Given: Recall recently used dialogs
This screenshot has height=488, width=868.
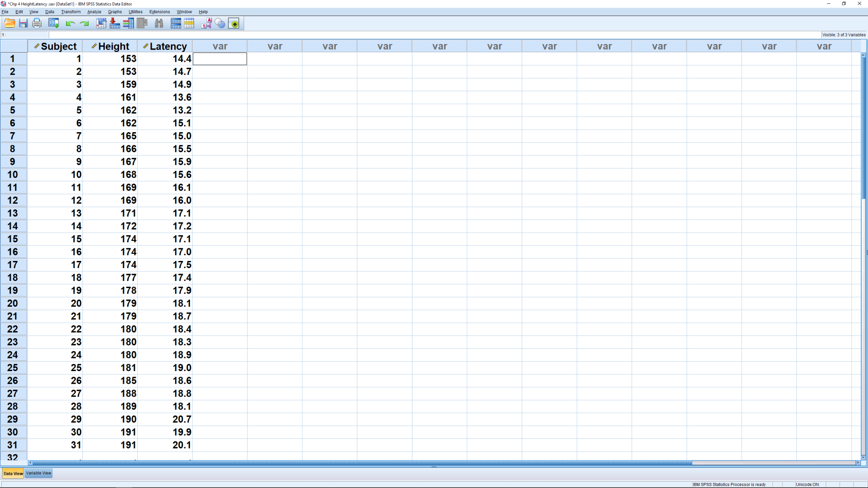Looking at the screenshot, I should 53,23.
